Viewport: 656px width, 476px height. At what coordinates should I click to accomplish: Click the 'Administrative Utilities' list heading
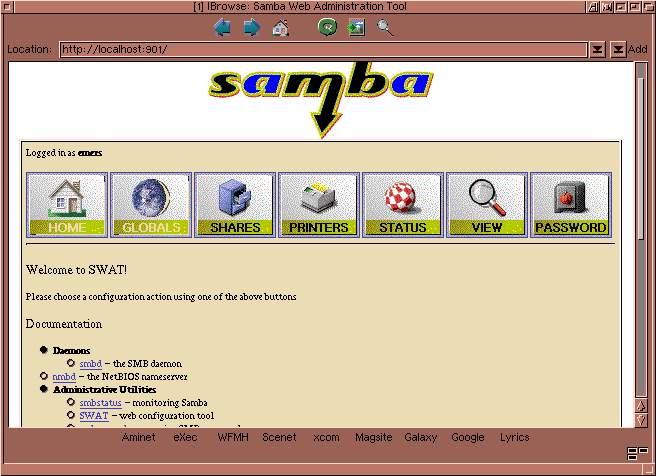coord(105,389)
